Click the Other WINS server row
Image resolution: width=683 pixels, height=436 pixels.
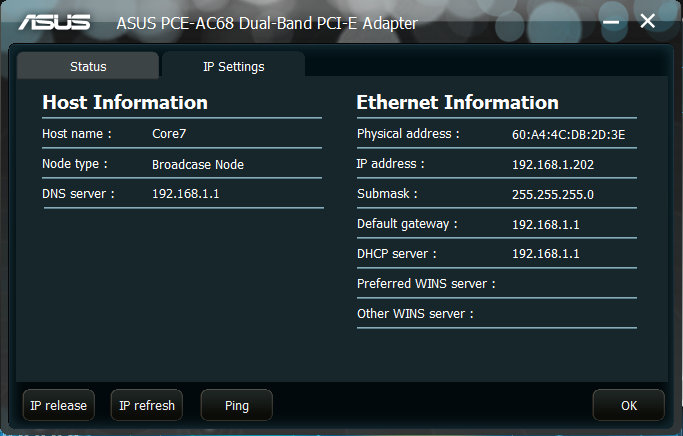[497, 314]
